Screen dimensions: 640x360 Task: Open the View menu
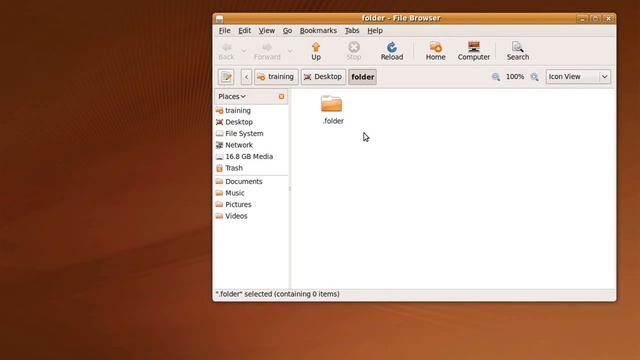point(267,31)
